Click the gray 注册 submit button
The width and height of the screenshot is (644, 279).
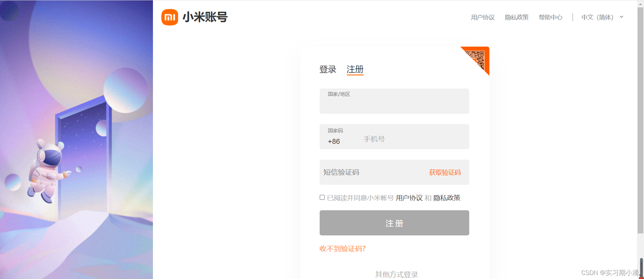coord(394,223)
